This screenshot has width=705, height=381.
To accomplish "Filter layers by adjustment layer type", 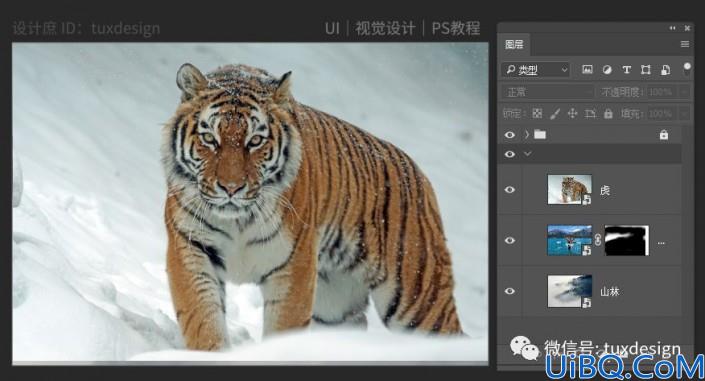I will (x=607, y=70).
